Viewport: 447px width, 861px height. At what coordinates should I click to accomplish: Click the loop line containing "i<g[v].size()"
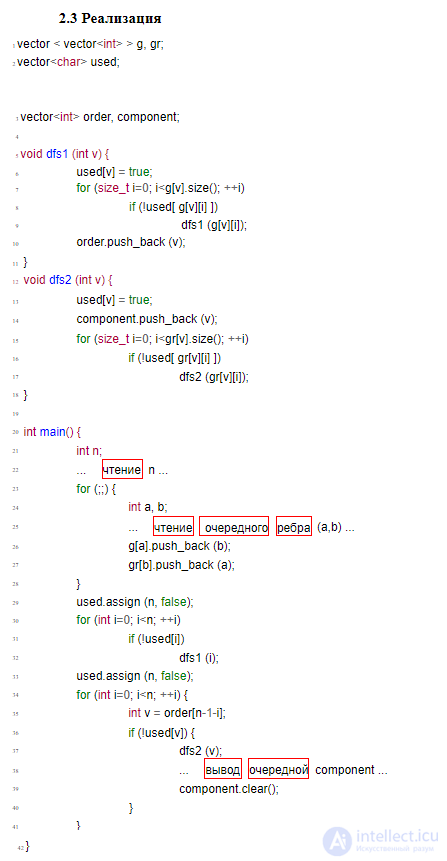tap(160, 188)
